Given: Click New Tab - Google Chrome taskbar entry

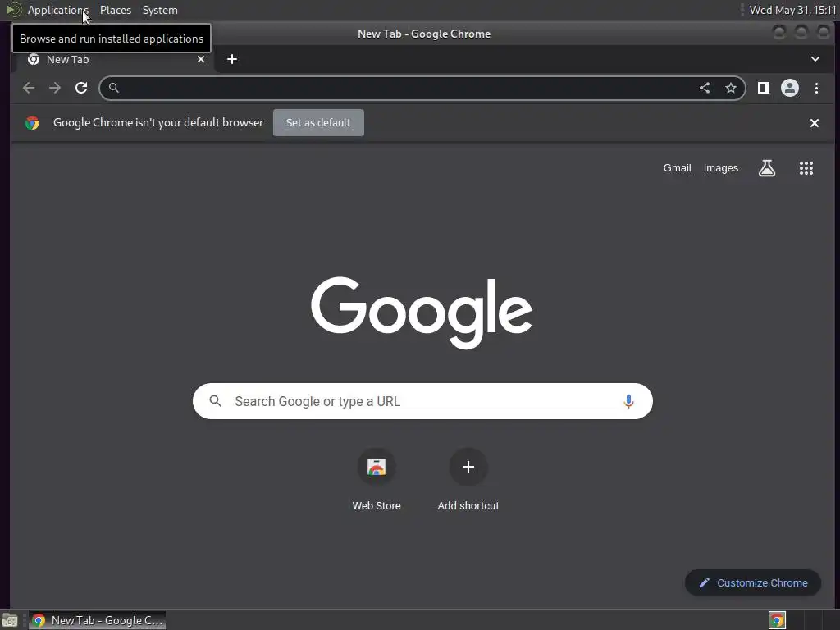Looking at the screenshot, I should (97, 620).
